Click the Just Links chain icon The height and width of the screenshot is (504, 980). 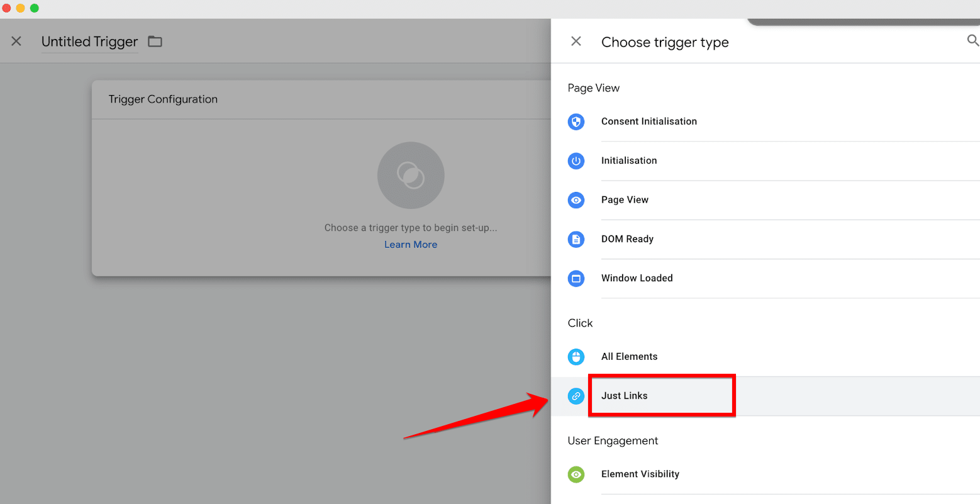tap(576, 396)
